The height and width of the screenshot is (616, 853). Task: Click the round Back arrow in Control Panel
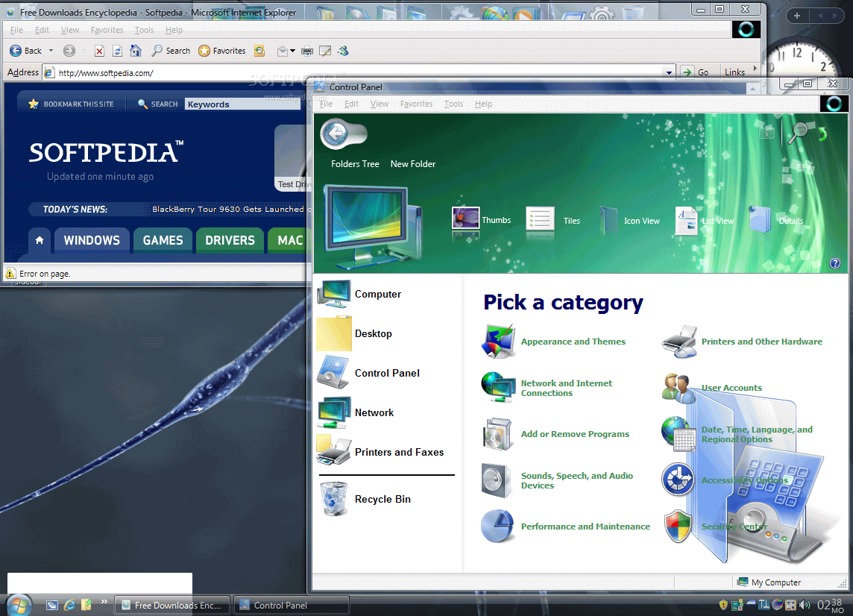pyautogui.click(x=337, y=133)
